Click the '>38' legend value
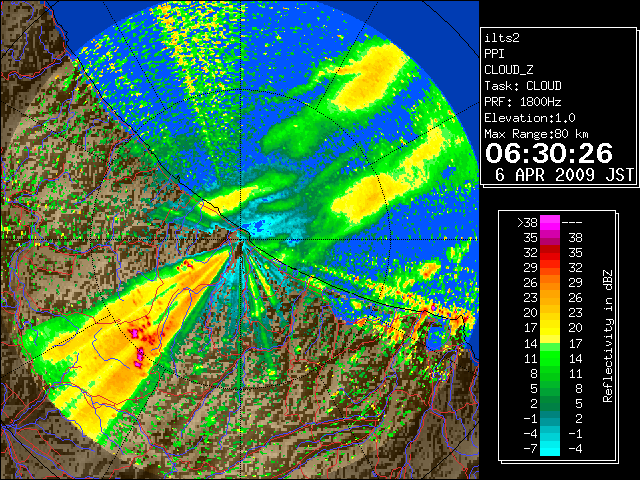The image size is (640, 480). pos(527,223)
